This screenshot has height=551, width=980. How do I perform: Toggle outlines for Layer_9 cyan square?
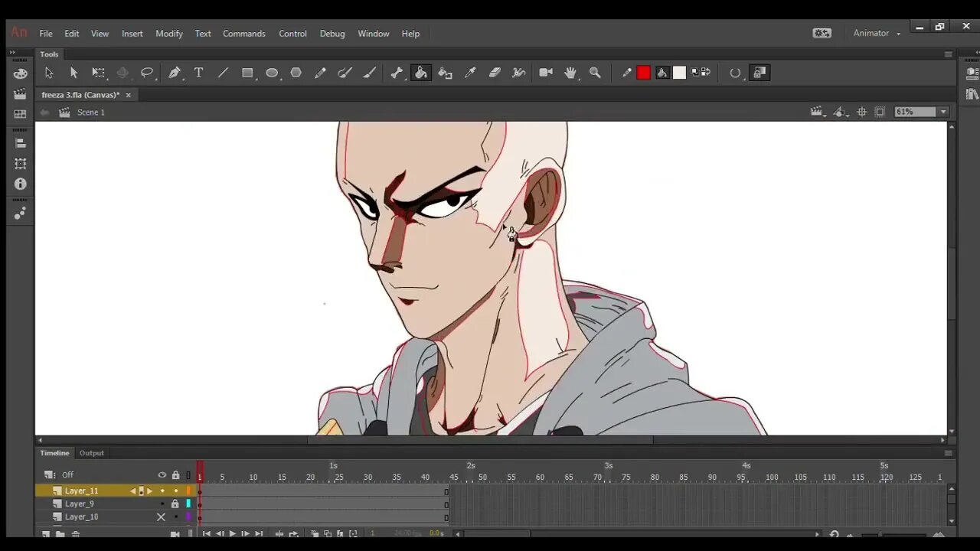point(188,504)
